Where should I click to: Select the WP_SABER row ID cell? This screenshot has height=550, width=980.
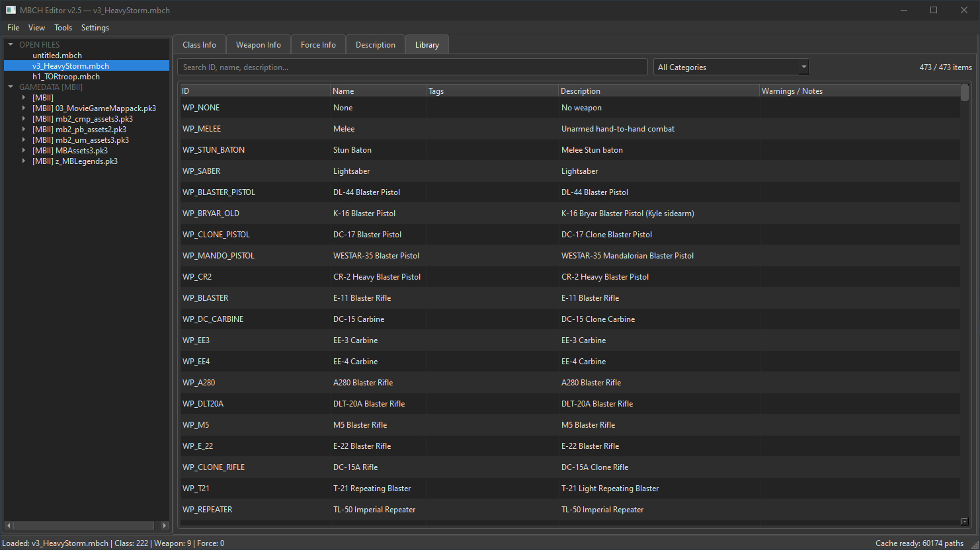[x=255, y=171]
